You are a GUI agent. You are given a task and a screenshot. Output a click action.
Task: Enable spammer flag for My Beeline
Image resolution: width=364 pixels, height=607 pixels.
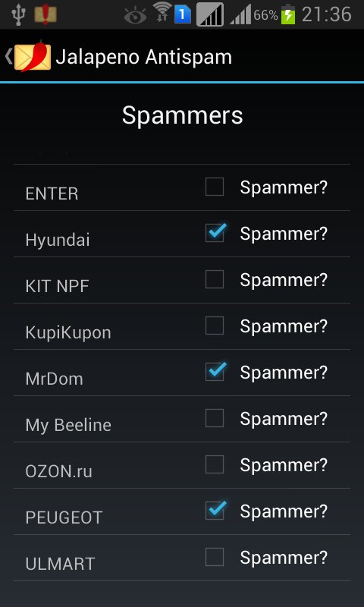(215, 418)
